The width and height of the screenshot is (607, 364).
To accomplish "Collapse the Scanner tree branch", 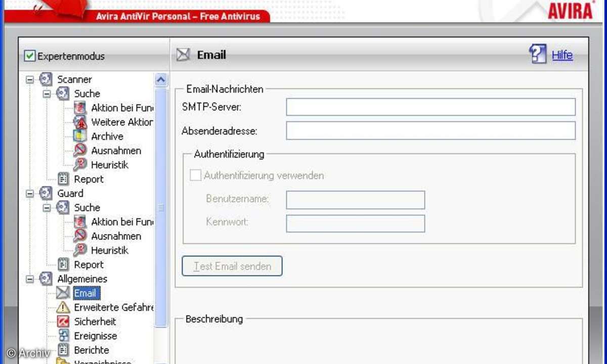I will (29, 79).
